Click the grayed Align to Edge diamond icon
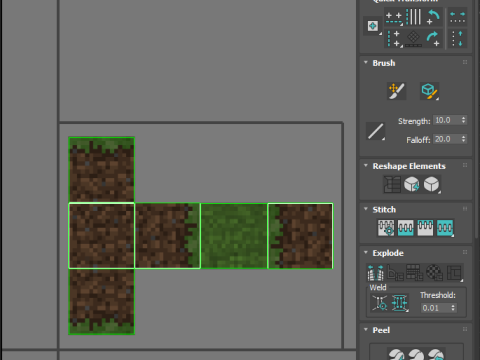The height and width of the screenshot is (360, 480). pyautogui.click(x=414, y=38)
